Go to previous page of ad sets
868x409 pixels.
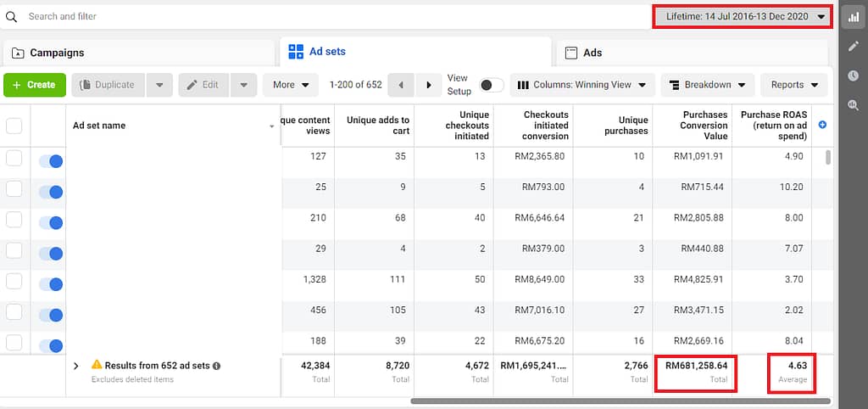pos(401,85)
